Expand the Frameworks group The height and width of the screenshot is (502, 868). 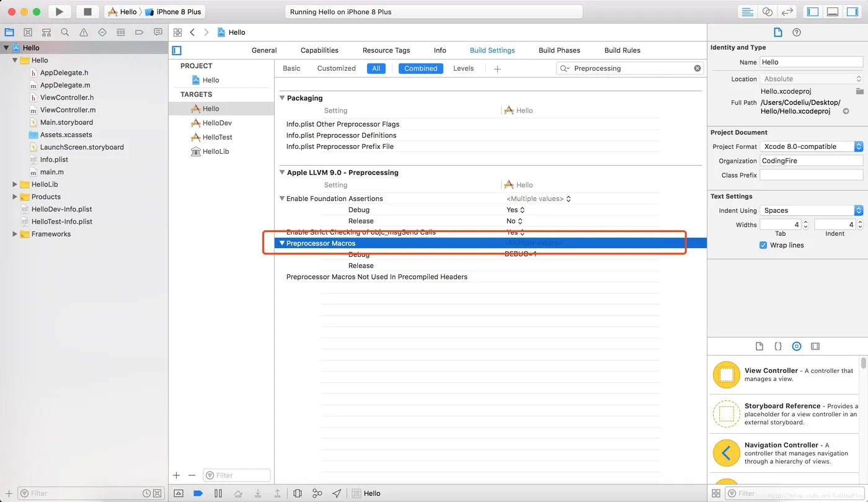coord(15,234)
